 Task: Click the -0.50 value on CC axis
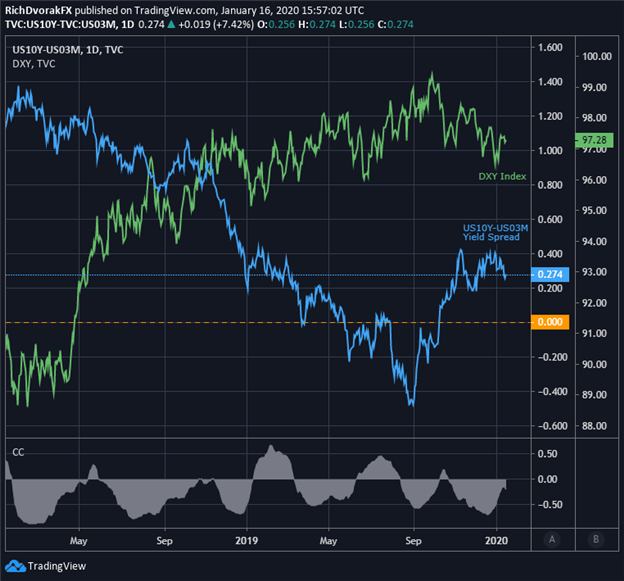548,505
